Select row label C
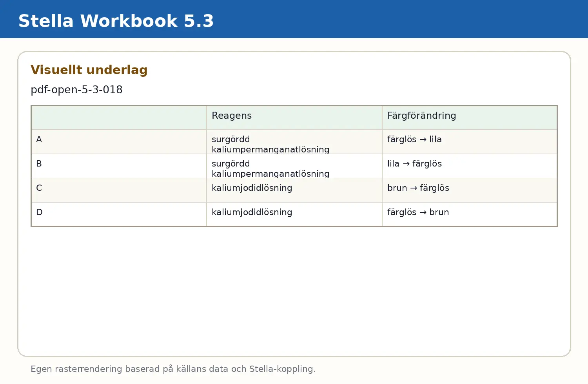This screenshot has height=384, width=588. [119, 190]
